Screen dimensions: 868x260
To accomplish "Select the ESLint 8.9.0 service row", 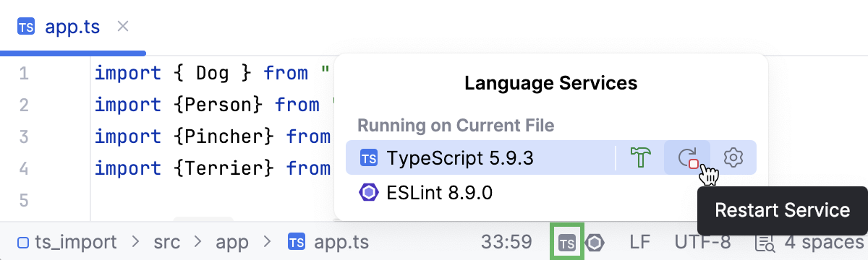I will point(551,193).
